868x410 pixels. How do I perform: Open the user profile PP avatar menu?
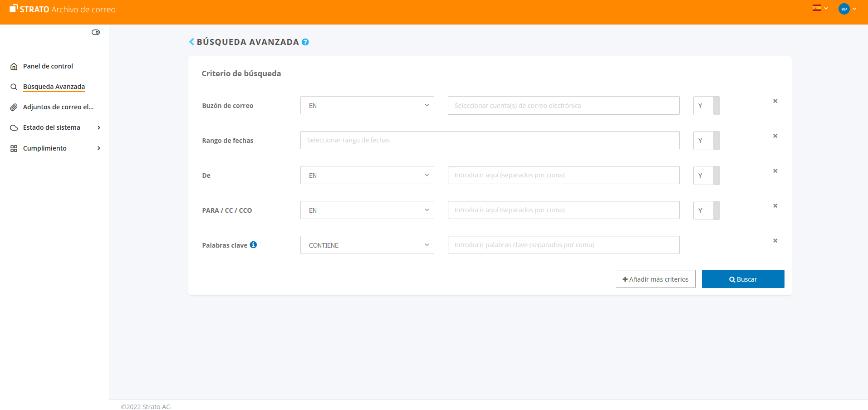[844, 9]
